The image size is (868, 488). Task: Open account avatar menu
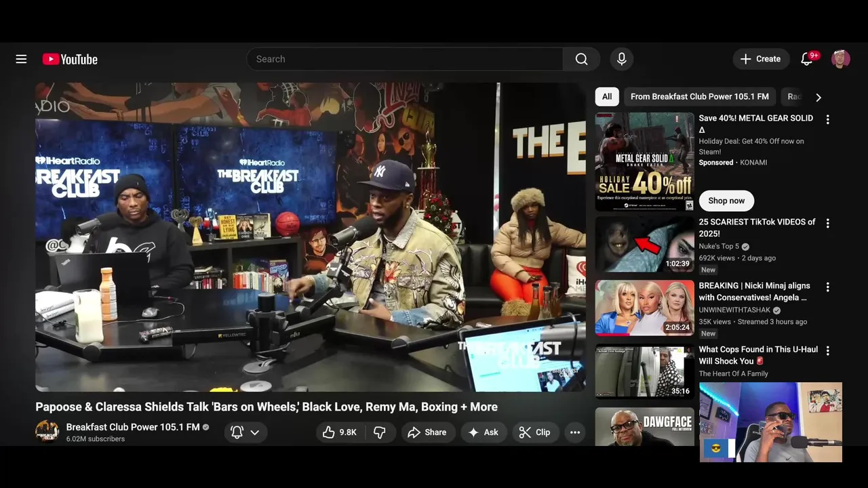841,59
